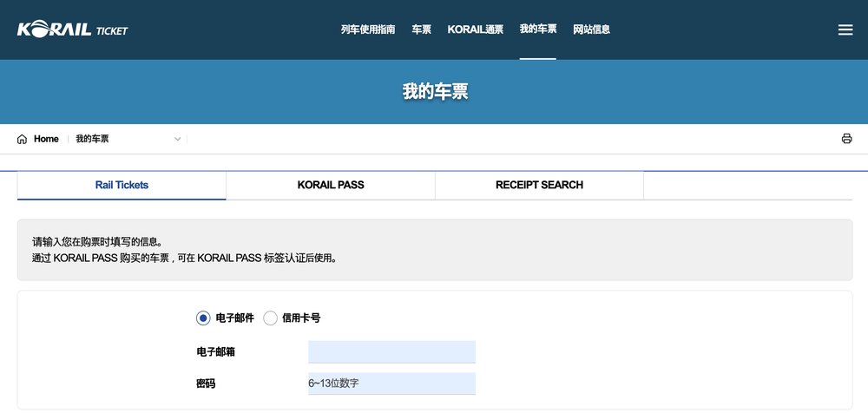868x413 pixels.
Task: Switch to the RECEIPT SEARCH tab
Action: (x=539, y=186)
